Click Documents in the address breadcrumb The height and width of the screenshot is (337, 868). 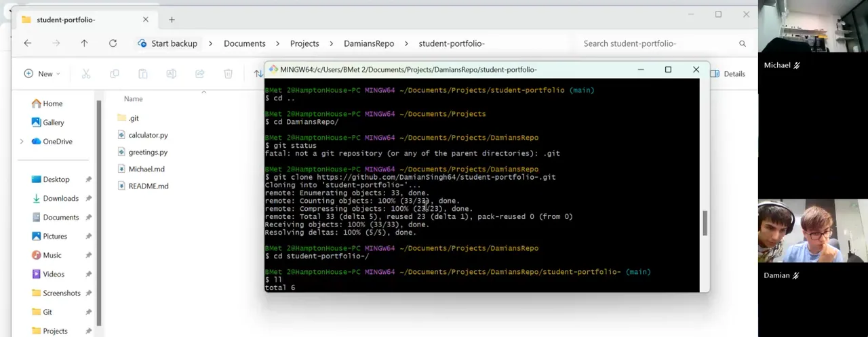(x=245, y=43)
